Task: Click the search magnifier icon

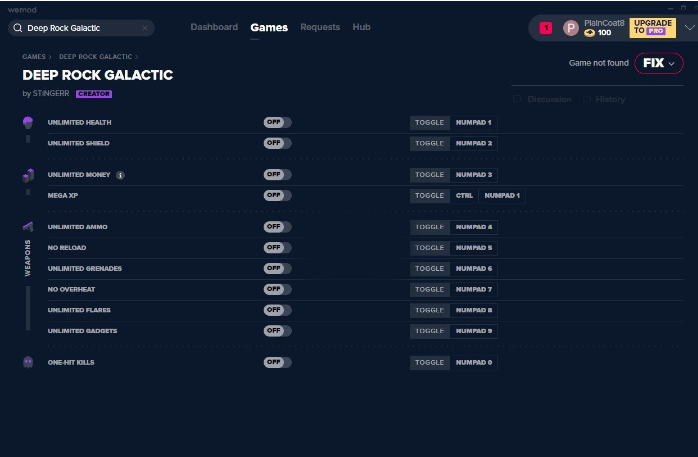Action: coord(18,28)
